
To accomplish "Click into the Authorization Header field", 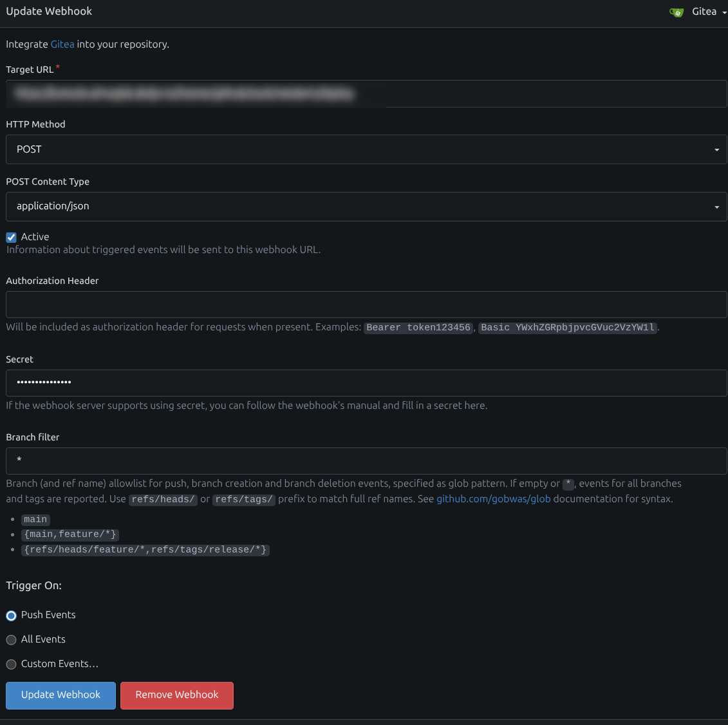I will 366,305.
